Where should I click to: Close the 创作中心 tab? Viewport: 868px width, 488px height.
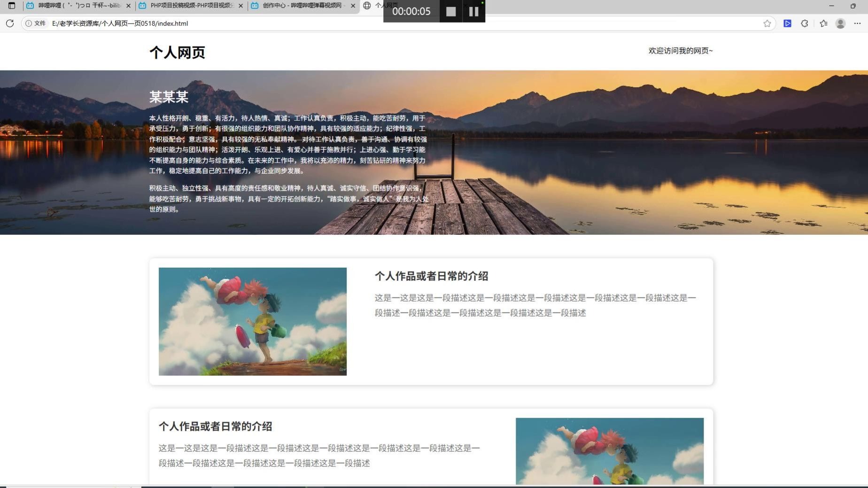353,6
